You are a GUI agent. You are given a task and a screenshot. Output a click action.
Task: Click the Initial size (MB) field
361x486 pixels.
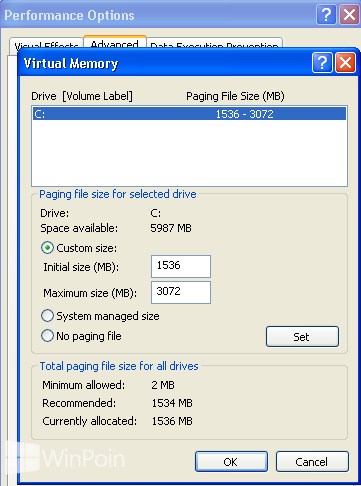[181, 266]
